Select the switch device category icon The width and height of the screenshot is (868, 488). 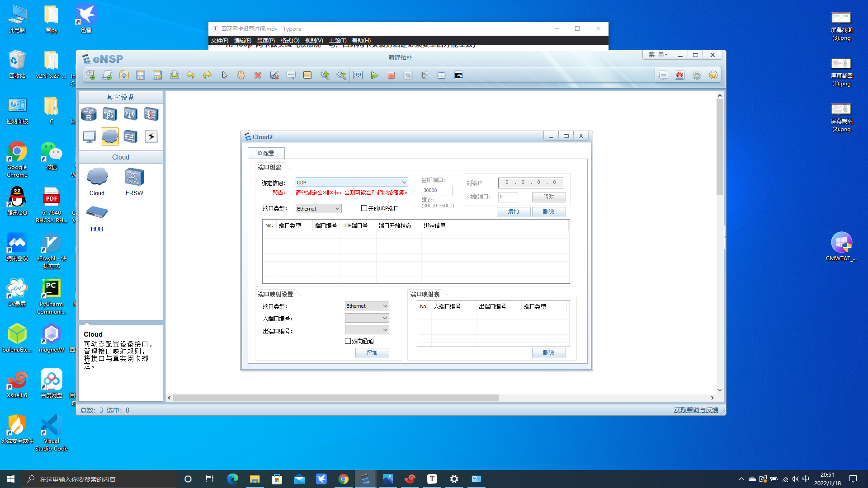(109, 114)
